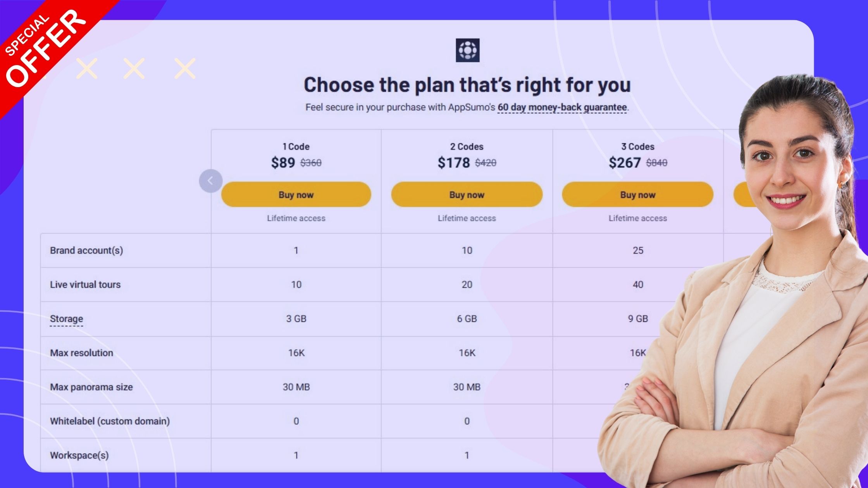Click the $267 price of 3 Codes

click(x=624, y=163)
